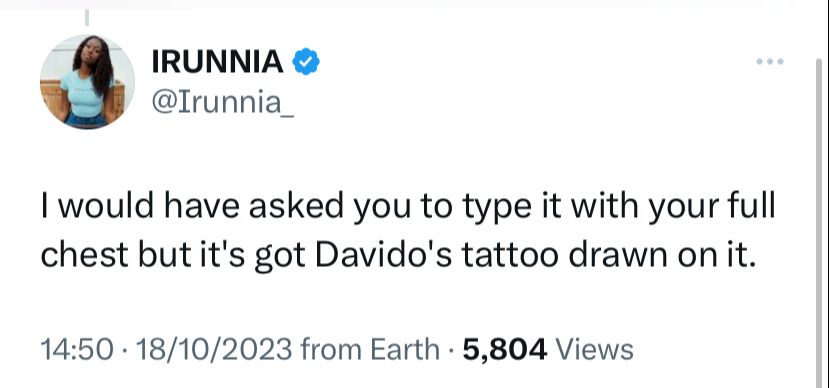The image size is (829, 388).
Task: Click the 18/10/2023 date
Action: (214, 350)
